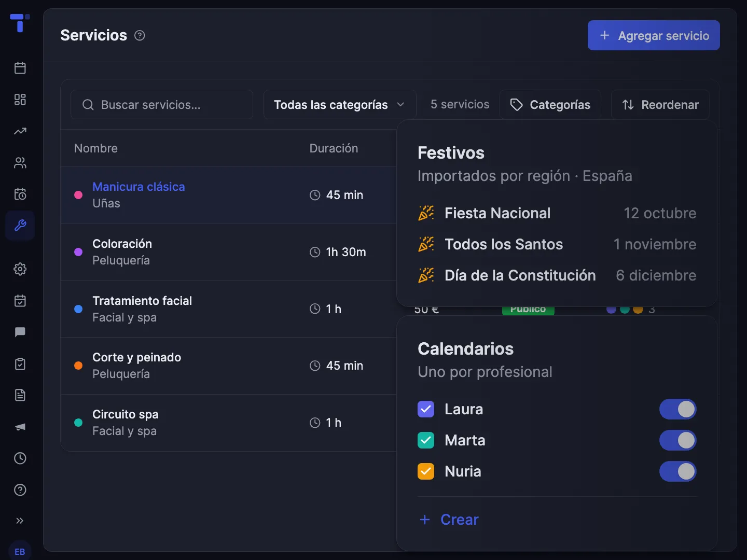Open the clock history icon
Screen dimensions: 747x560
tap(20, 458)
